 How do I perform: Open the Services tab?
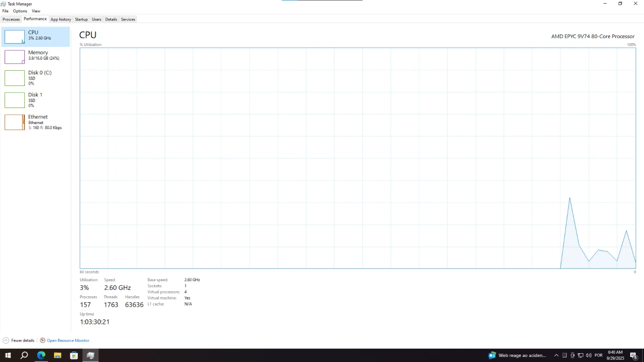128,19
